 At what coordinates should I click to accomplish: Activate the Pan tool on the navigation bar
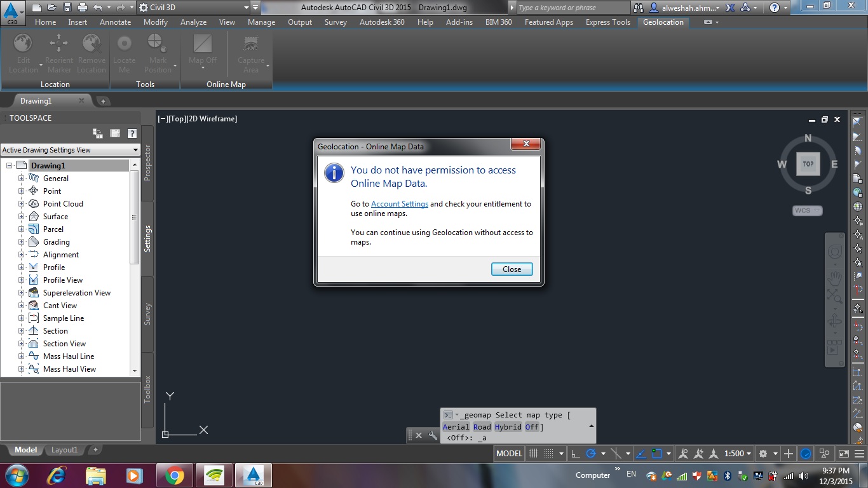point(835,277)
